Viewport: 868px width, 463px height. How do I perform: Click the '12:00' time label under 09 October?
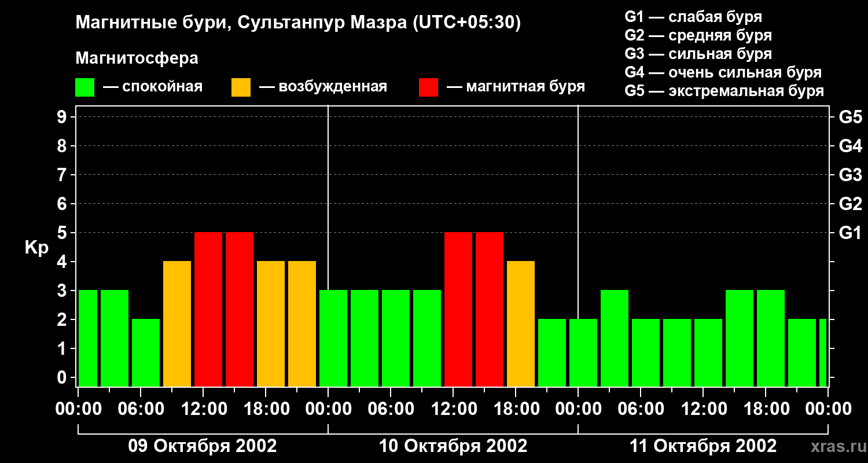click(203, 409)
